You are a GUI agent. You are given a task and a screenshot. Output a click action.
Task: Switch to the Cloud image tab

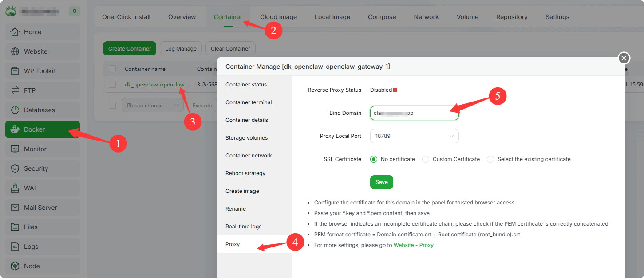click(278, 17)
